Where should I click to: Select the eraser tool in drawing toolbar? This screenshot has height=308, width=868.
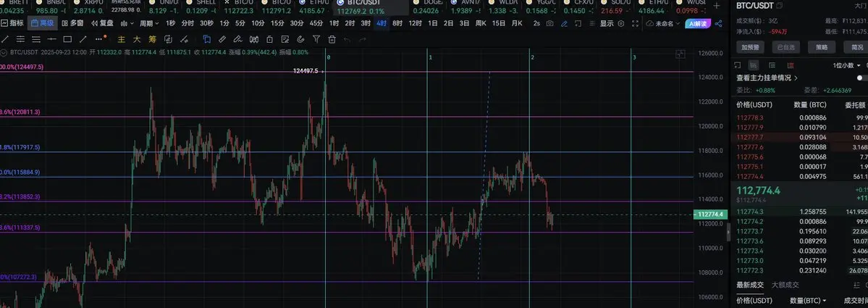click(238, 39)
